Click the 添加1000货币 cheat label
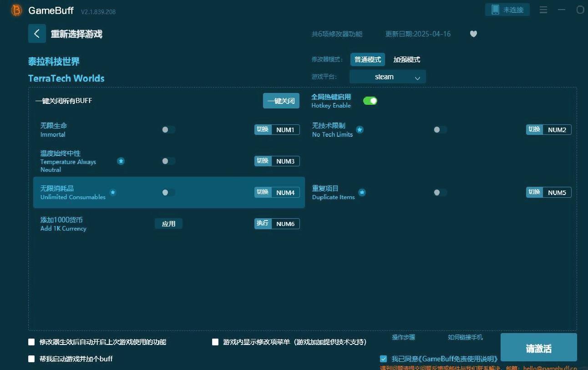Image resolution: width=588 pixels, height=370 pixels. (x=61, y=220)
